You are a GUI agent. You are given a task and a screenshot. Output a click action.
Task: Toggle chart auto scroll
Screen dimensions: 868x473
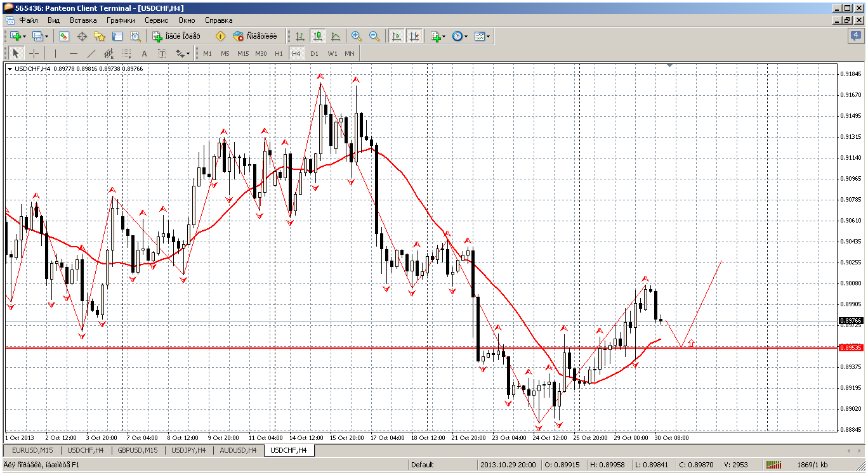pos(397,36)
